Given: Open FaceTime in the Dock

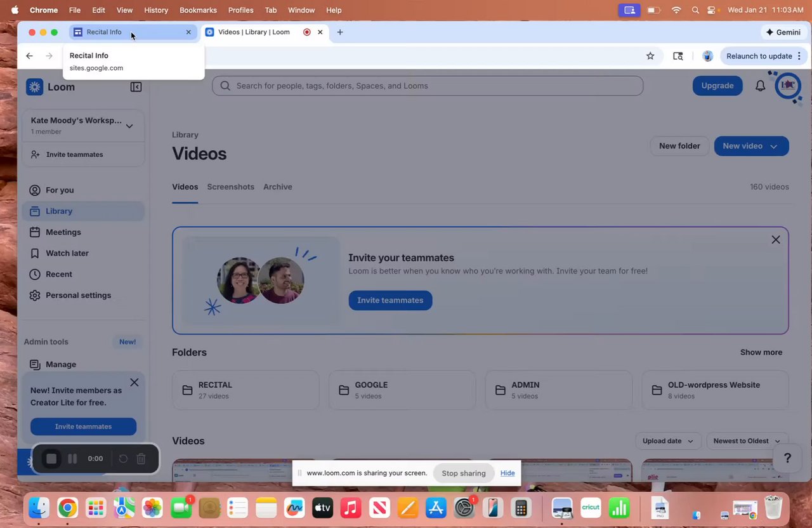Looking at the screenshot, I should [181, 508].
